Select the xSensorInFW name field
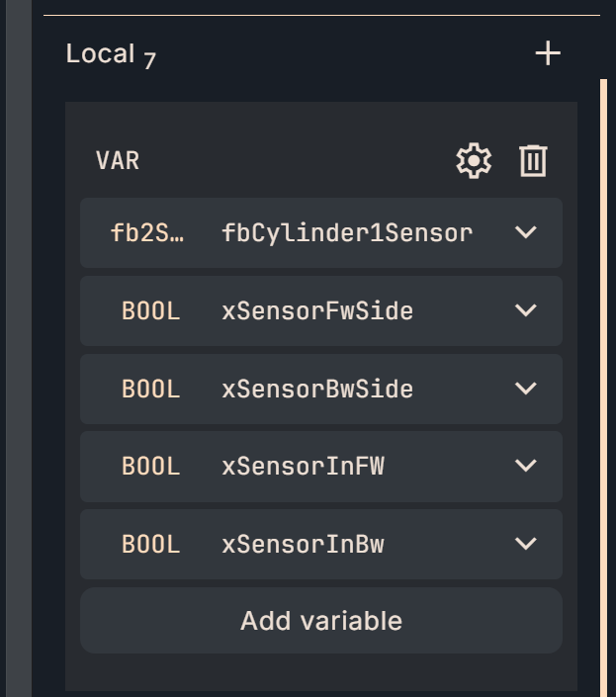The image size is (616, 697). point(303,466)
